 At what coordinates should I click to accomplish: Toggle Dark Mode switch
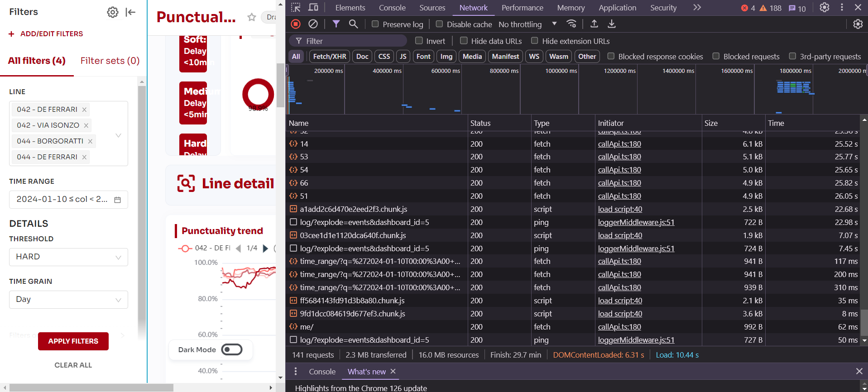232,349
